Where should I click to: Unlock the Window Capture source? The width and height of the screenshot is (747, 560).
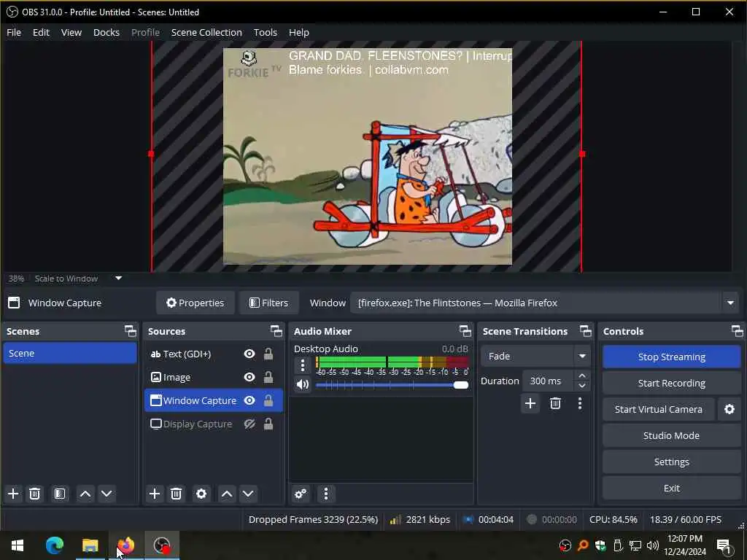point(268,400)
